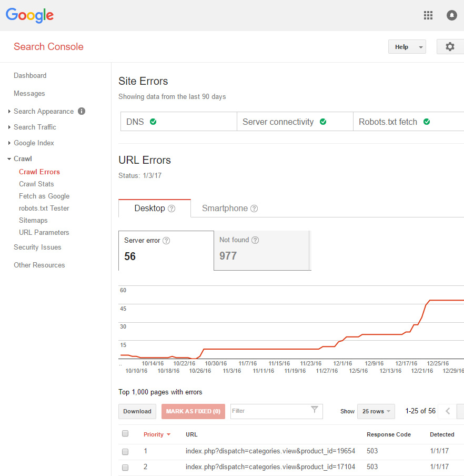Click the Download button
The width and height of the screenshot is (464, 476).
click(x=137, y=411)
